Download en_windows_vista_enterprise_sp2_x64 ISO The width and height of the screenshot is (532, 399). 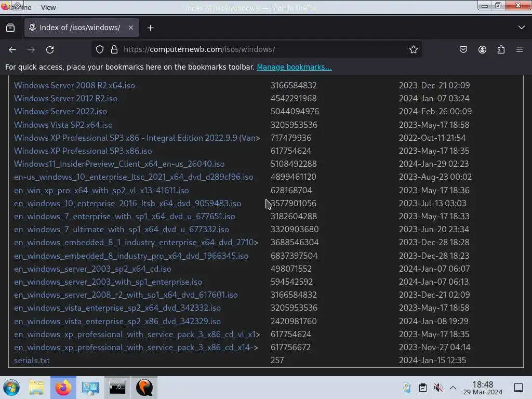click(x=117, y=308)
